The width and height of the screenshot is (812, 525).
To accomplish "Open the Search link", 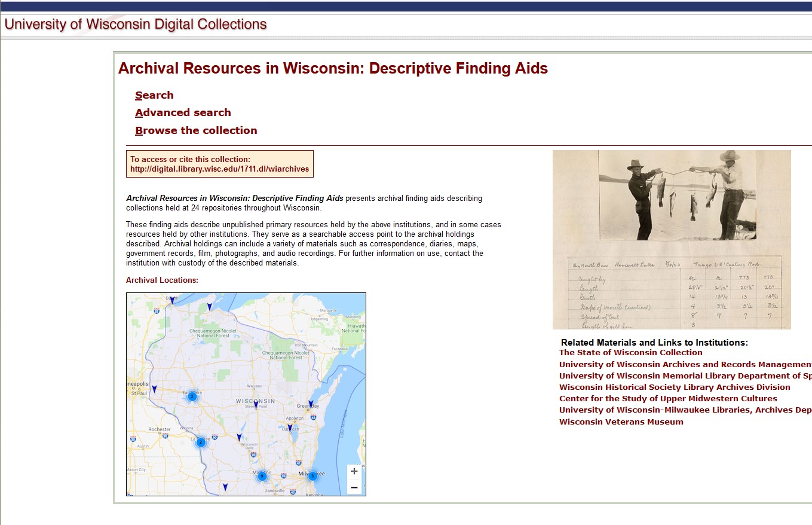I will [x=154, y=95].
